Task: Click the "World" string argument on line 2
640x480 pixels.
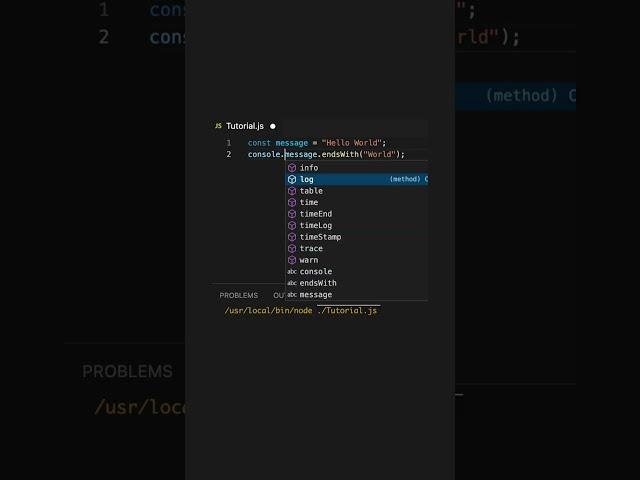Action: pos(379,154)
